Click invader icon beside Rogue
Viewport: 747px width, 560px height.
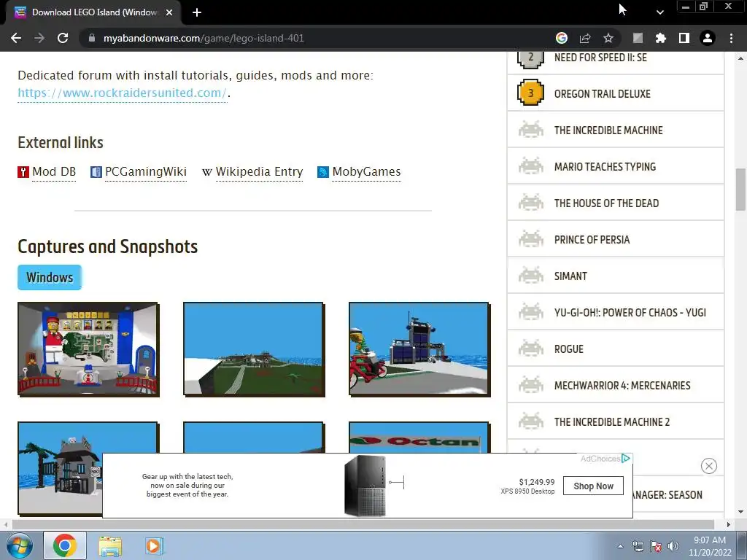pos(531,349)
